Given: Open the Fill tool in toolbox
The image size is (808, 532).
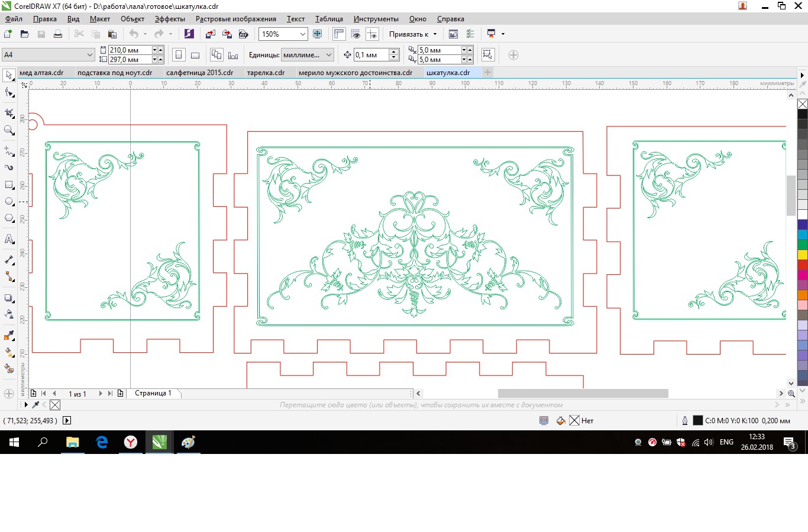Looking at the screenshot, I should pyautogui.click(x=9, y=352).
